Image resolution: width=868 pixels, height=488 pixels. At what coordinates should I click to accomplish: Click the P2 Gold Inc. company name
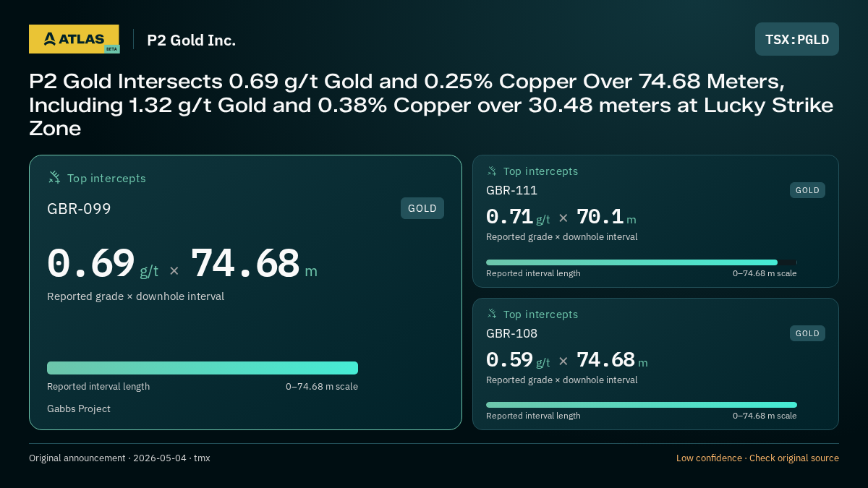(192, 40)
